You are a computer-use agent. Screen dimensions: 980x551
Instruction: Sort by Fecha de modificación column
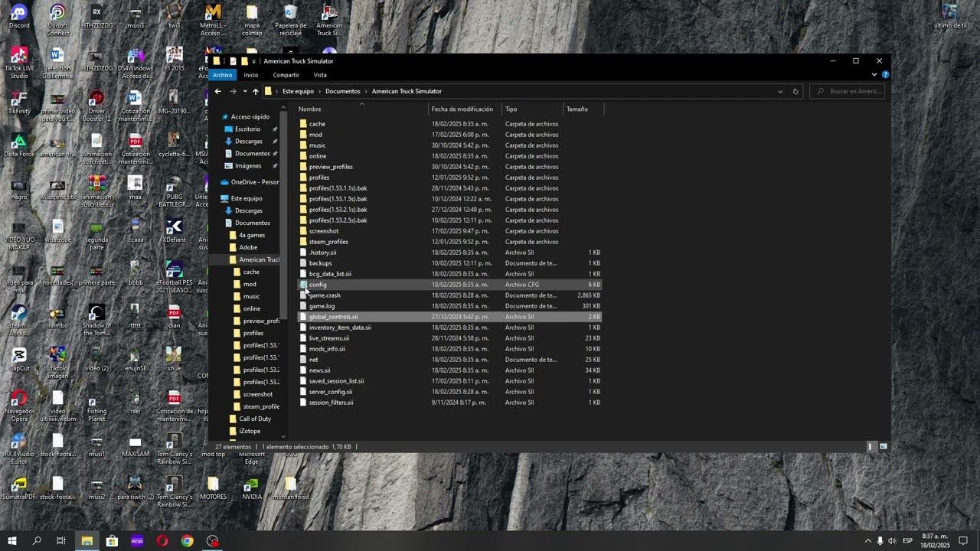click(x=465, y=109)
